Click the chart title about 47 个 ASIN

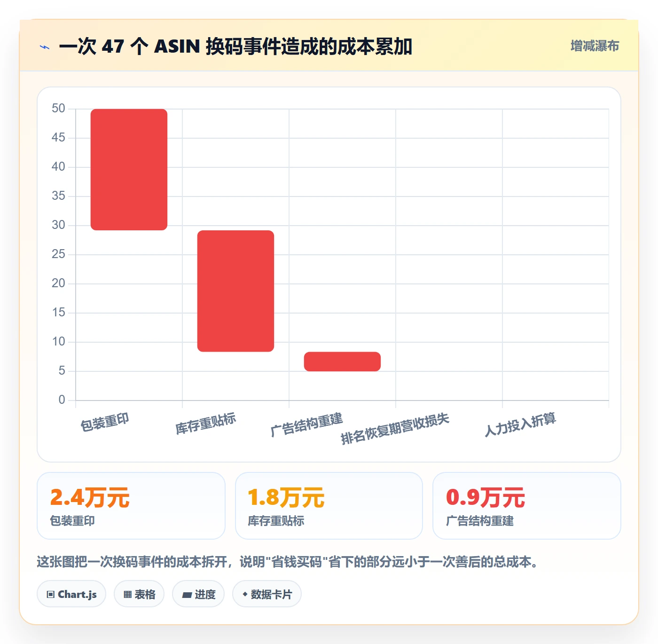tap(235, 47)
